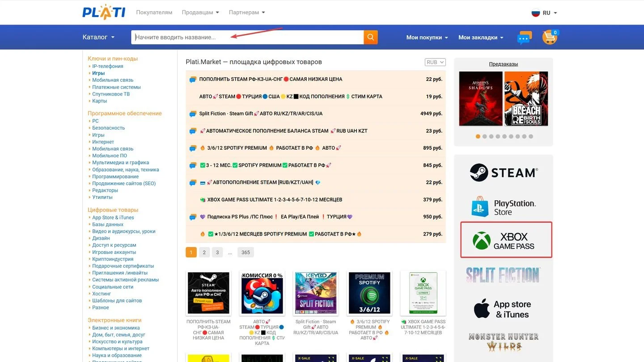Select the last preorder carousel dot
The image size is (644, 362).
tap(531, 136)
